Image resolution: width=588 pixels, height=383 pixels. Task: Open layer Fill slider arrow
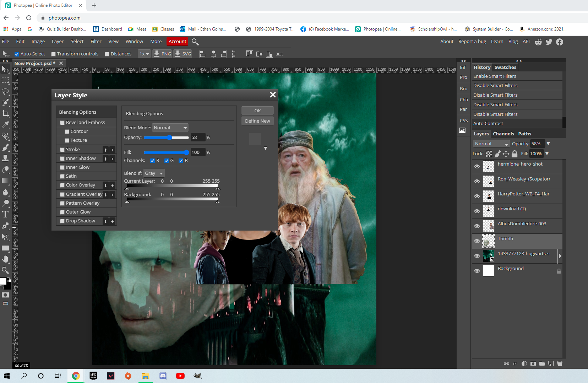tap(547, 153)
